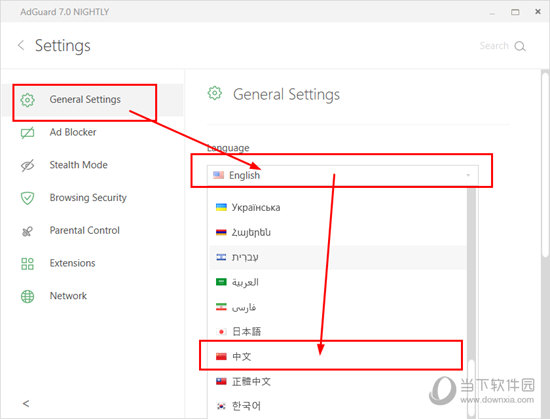Click the Network globe icon

[27, 296]
